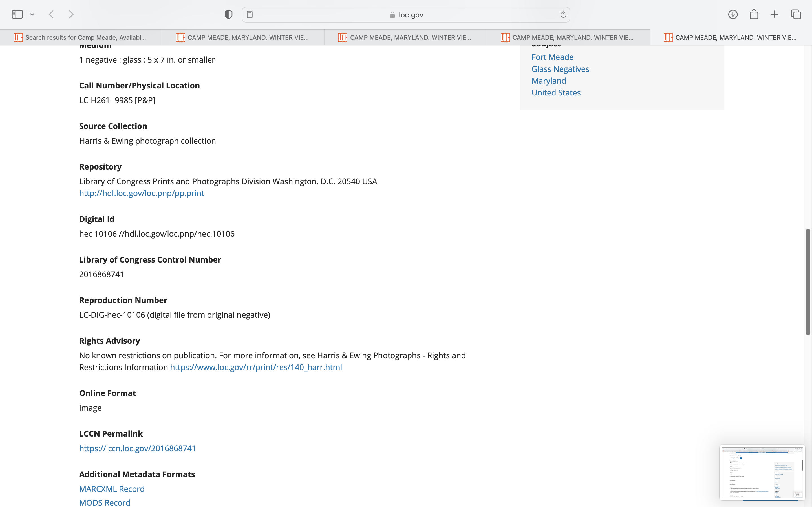Image resolution: width=812 pixels, height=507 pixels.
Task: Go back with the back arrow
Action: click(x=51, y=14)
